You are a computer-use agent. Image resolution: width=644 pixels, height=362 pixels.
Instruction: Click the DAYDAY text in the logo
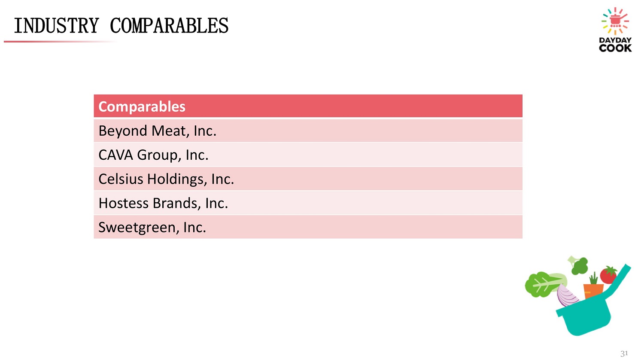tap(615, 40)
